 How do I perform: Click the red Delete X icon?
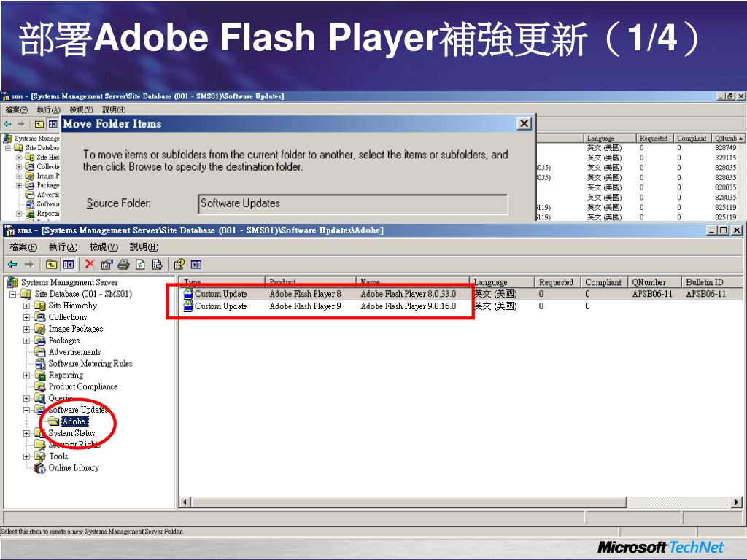tap(90, 264)
